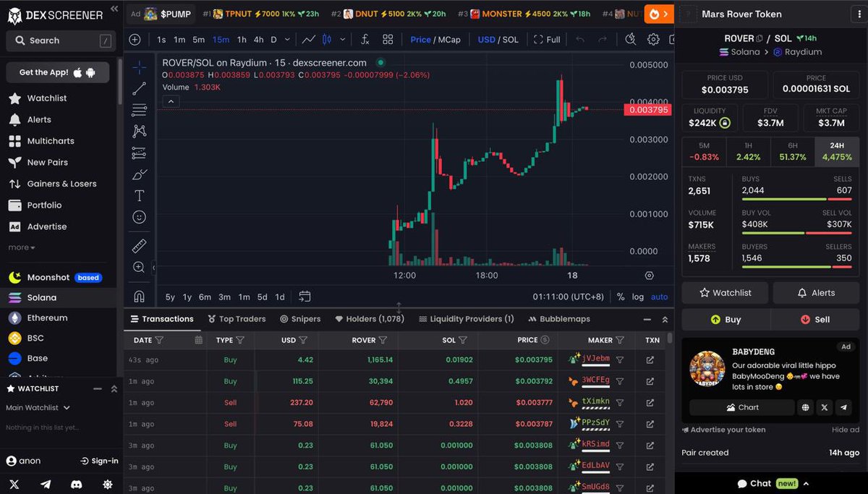Select the 1h timeframe
Image resolution: width=868 pixels, height=494 pixels.
point(242,40)
